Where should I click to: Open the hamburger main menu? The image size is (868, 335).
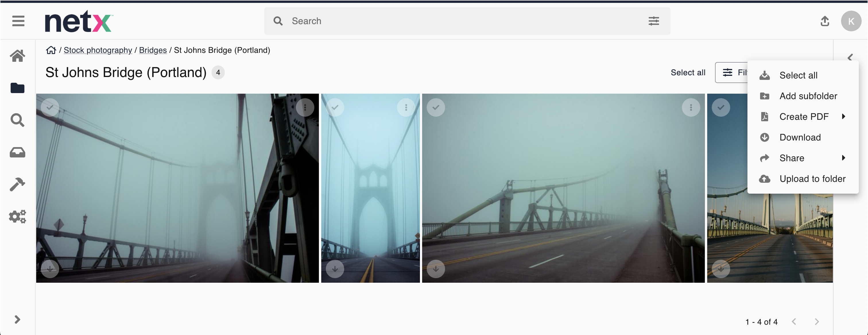click(x=18, y=21)
